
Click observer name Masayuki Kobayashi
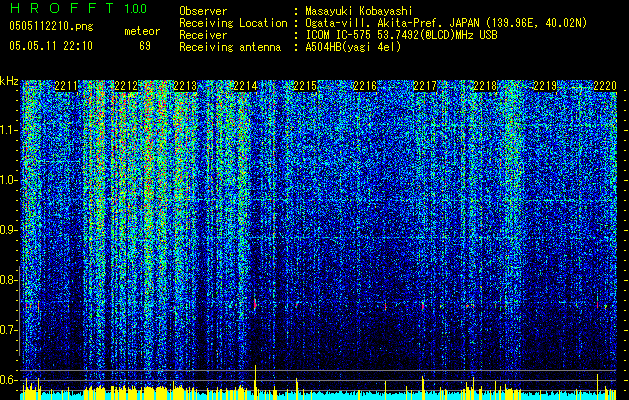coord(359,11)
